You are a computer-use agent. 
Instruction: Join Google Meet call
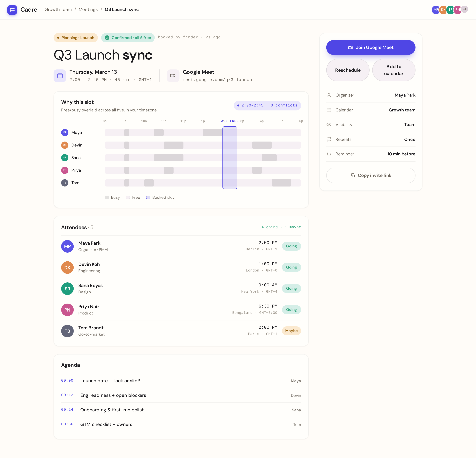coord(371,47)
